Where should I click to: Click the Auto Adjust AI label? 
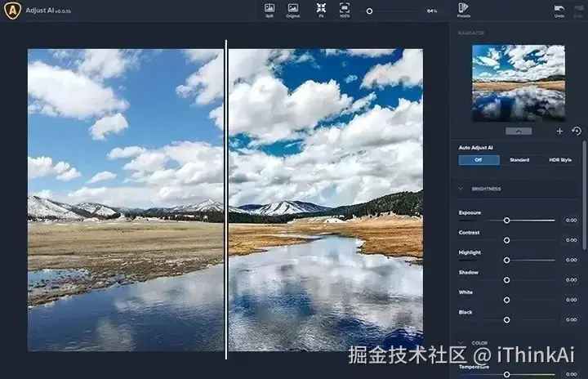tap(475, 148)
